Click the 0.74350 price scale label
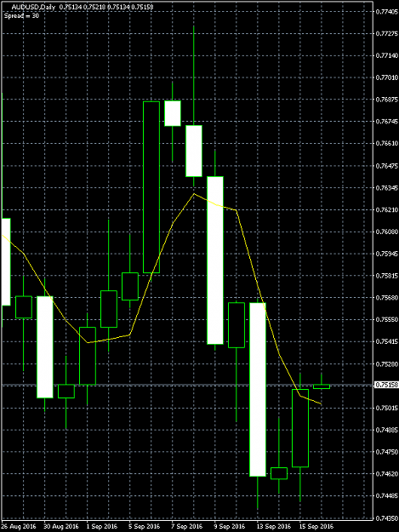 tap(387, 518)
